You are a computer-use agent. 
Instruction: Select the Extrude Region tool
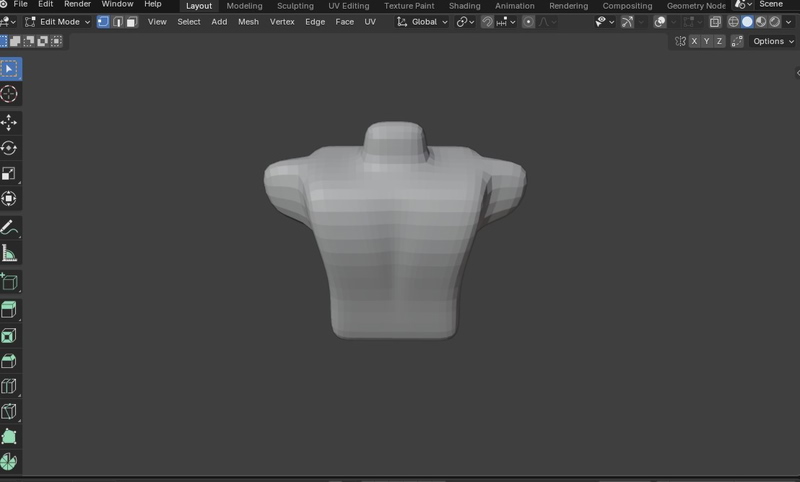pyautogui.click(x=9, y=310)
